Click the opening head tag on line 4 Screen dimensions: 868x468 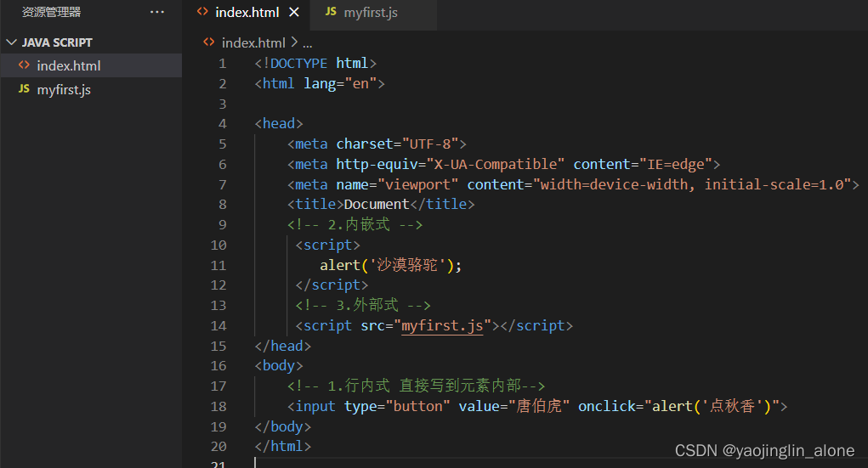coord(279,123)
